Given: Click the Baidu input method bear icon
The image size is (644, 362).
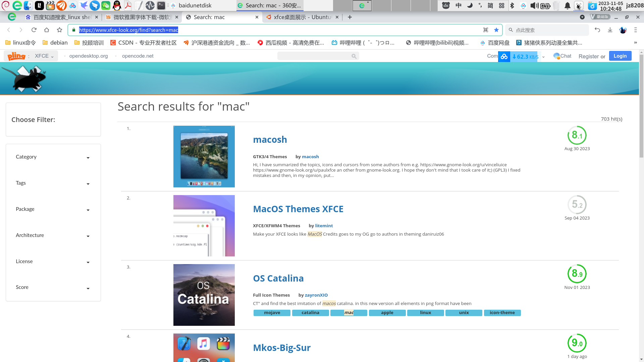Looking at the screenshot, I should click(x=446, y=5).
